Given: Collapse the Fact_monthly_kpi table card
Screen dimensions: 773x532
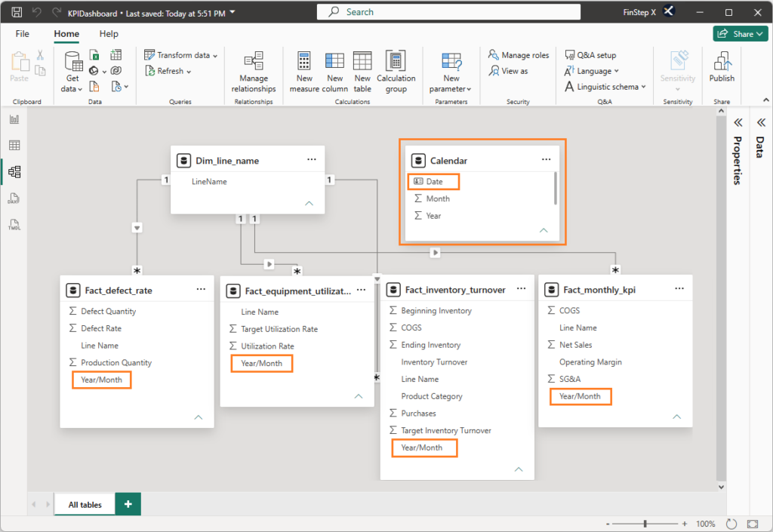Looking at the screenshot, I should point(677,417).
